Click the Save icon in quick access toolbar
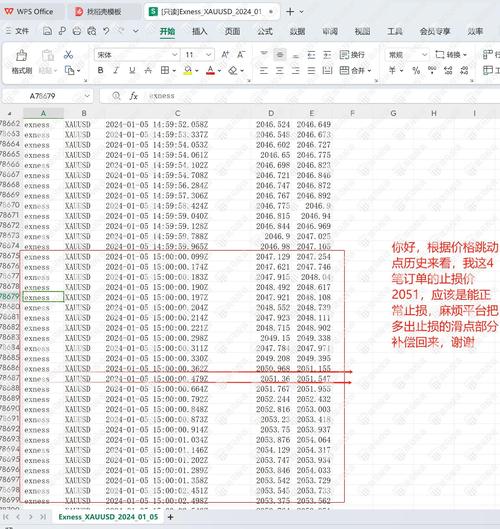Viewport: 500px width, 529px height. (47, 31)
